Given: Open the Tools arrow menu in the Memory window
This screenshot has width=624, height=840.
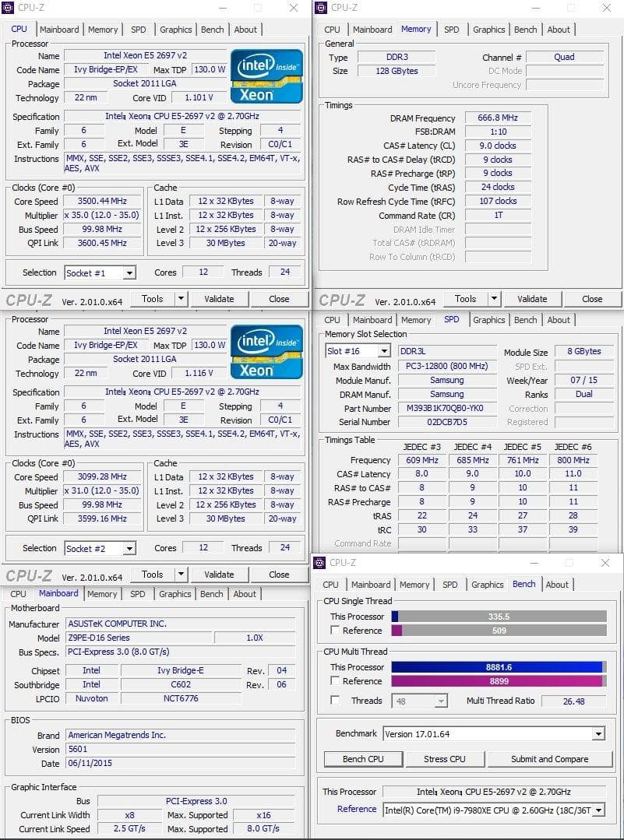Looking at the screenshot, I should coord(494,299).
